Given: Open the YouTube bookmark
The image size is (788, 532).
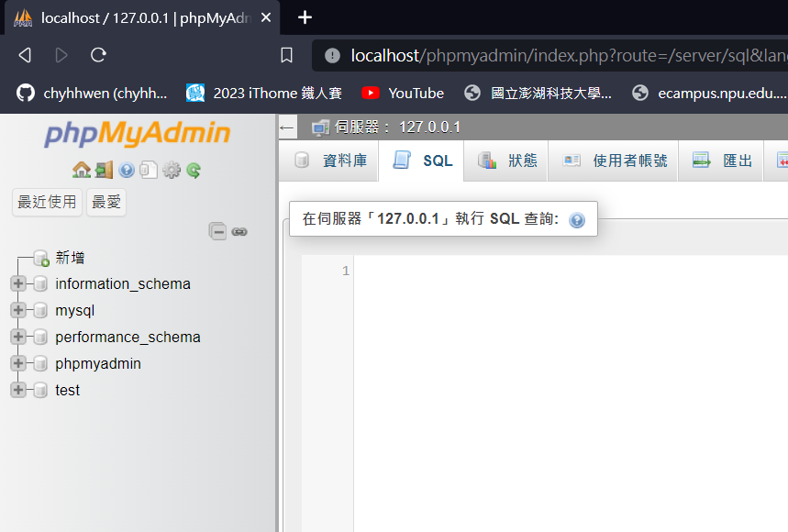Looking at the screenshot, I should click(x=403, y=93).
